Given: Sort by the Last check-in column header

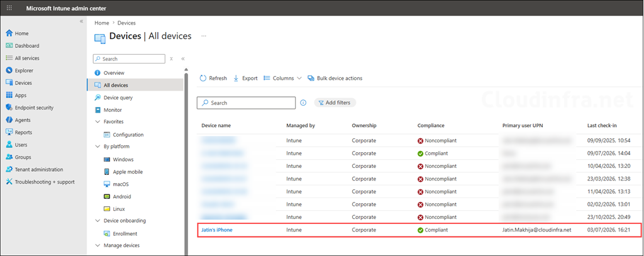Looking at the screenshot, I should (602, 125).
